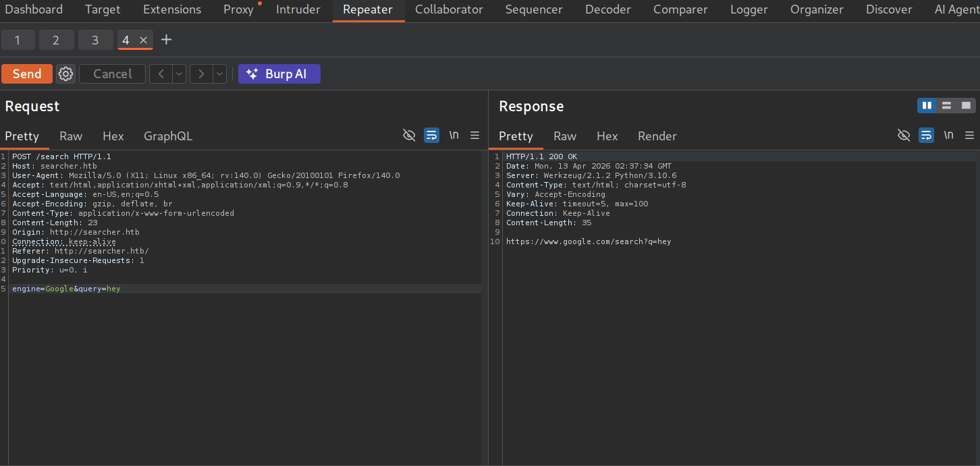Switch to side-by-side layout view
Image resolution: width=980 pixels, height=466 pixels.
click(x=927, y=106)
